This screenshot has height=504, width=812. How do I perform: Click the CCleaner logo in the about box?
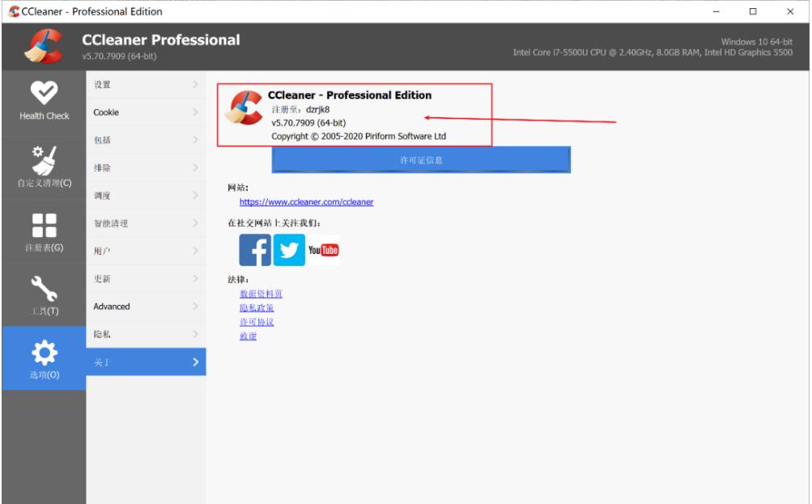(244, 108)
